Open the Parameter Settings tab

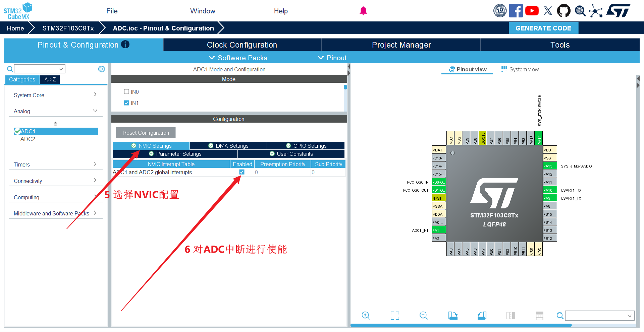175,154
